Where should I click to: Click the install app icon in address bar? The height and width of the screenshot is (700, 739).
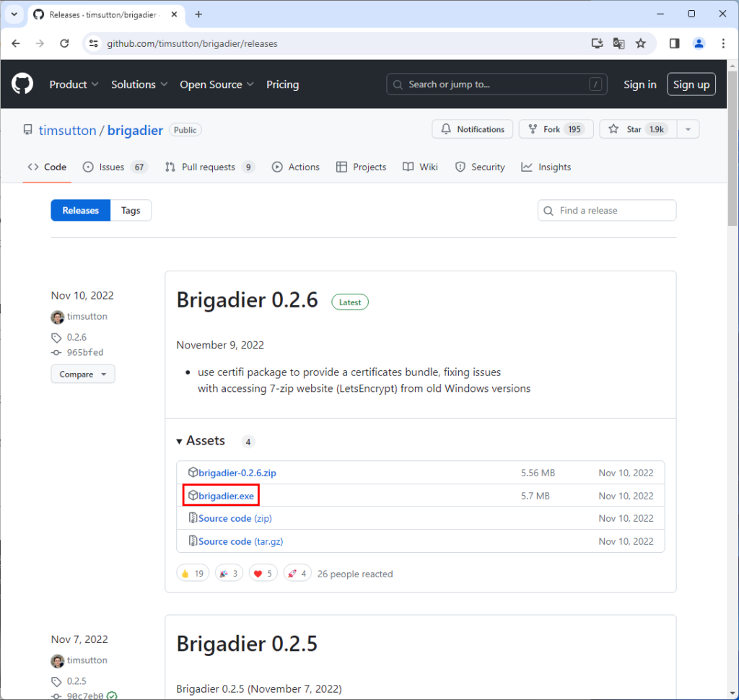[597, 43]
